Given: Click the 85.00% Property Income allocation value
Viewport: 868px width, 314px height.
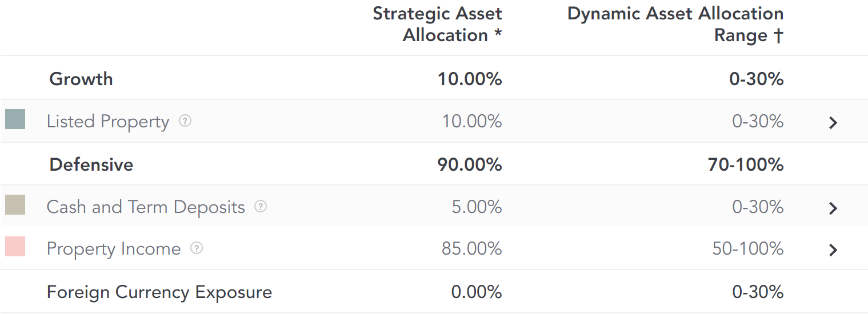Looking at the screenshot, I should click(x=472, y=249).
